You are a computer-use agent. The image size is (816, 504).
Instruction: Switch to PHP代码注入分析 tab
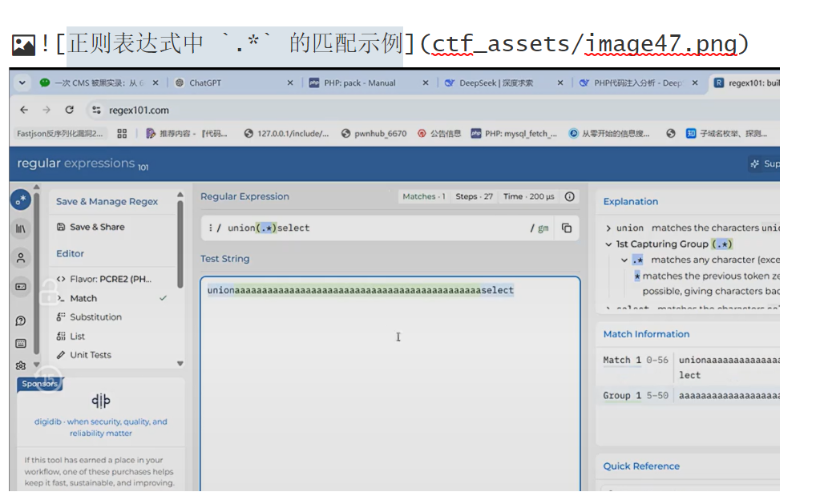click(x=639, y=83)
